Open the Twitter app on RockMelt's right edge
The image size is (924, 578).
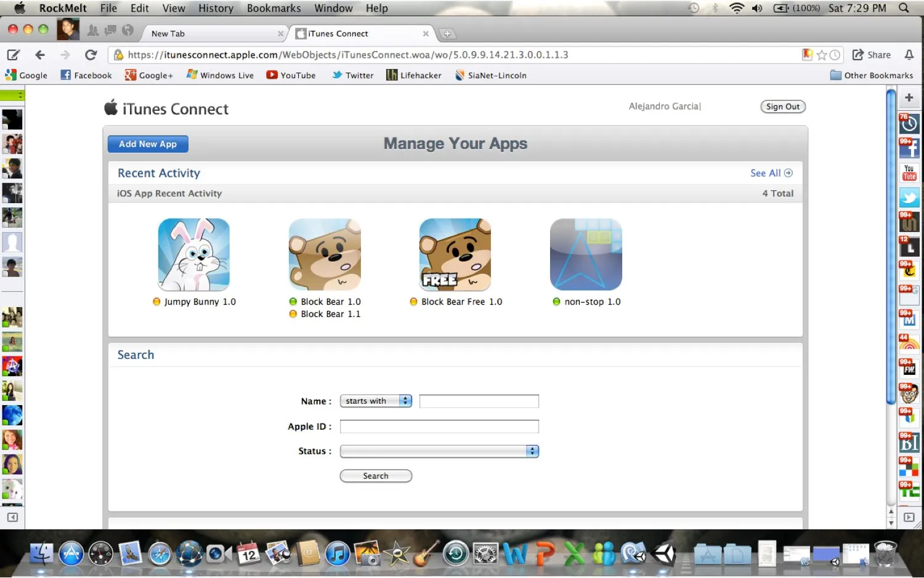[909, 197]
